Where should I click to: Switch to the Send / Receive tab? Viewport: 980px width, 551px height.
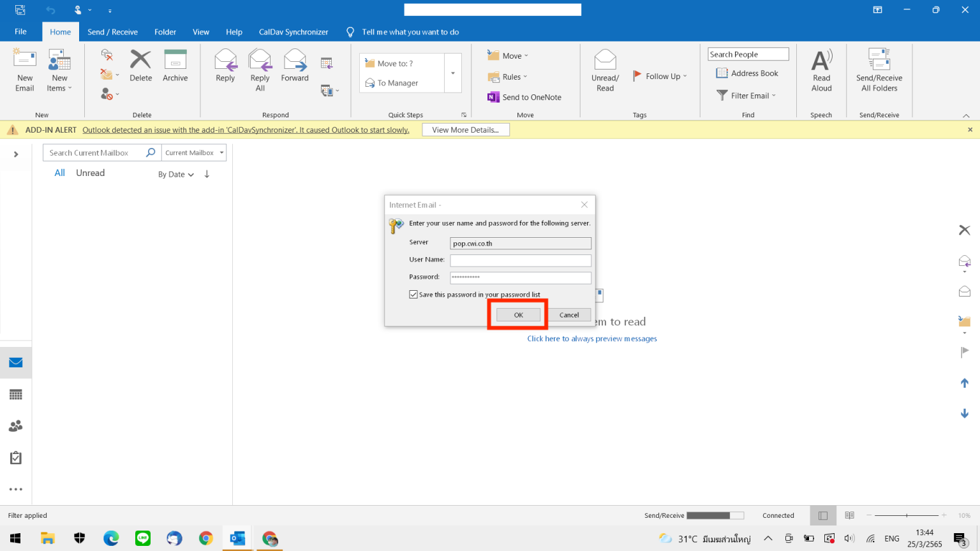pos(112,32)
